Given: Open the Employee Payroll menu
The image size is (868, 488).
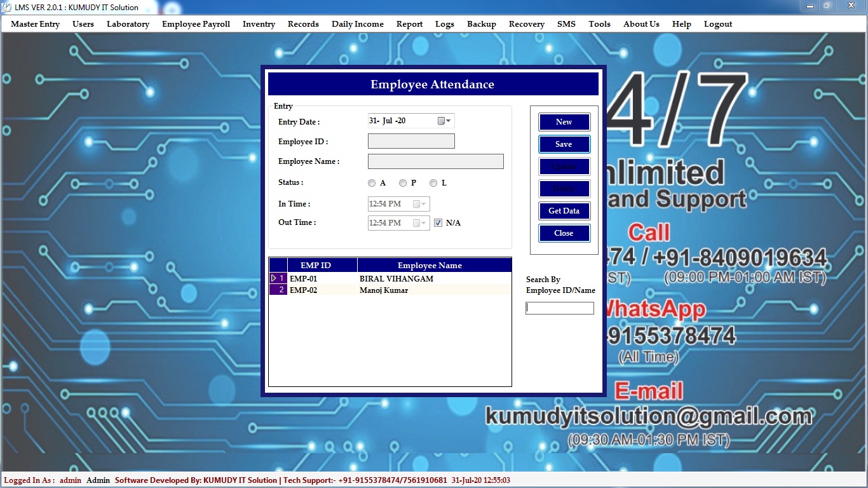Looking at the screenshot, I should (196, 24).
